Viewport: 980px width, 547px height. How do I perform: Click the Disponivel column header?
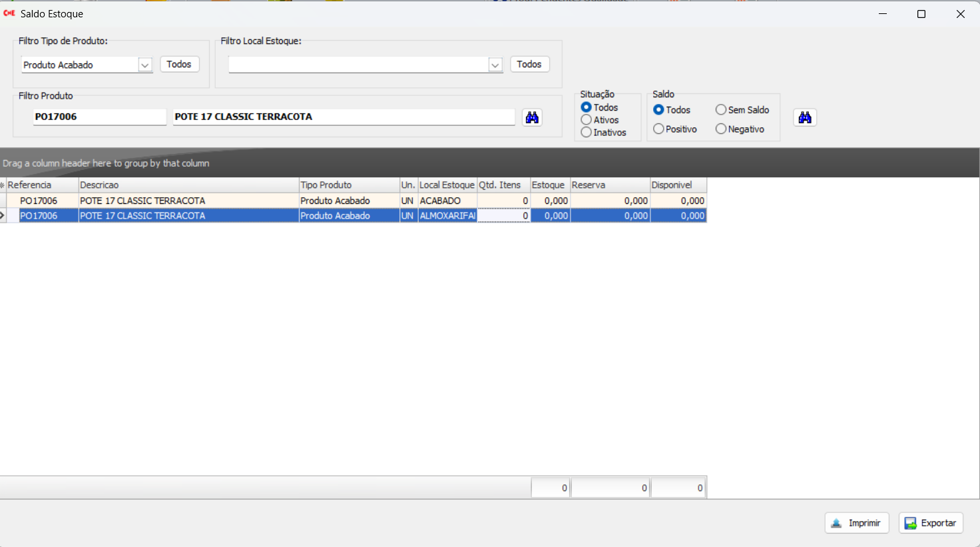[x=678, y=185]
